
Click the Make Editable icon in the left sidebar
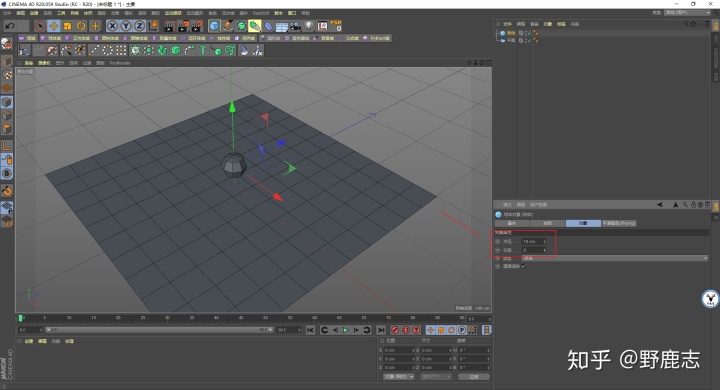(6, 44)
